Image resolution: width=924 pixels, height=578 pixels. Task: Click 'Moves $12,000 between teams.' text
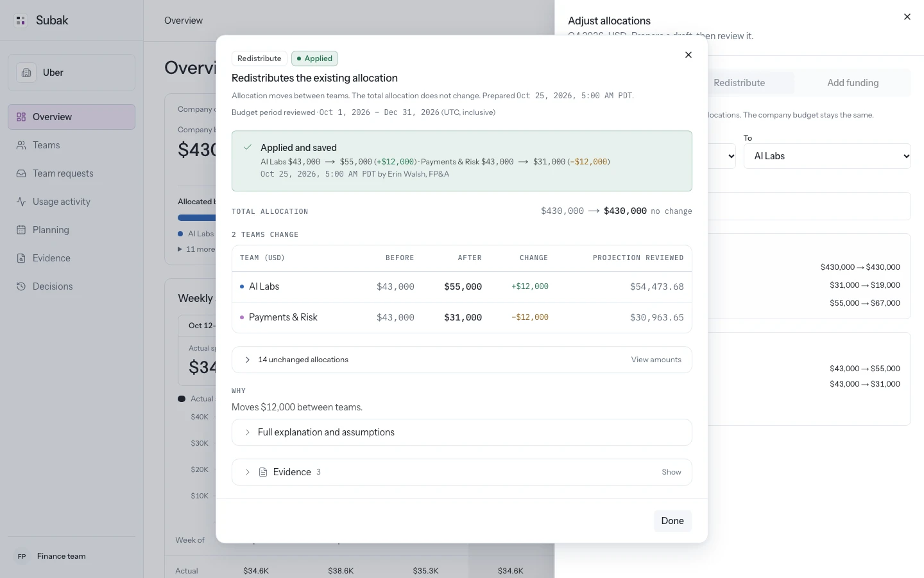point(297,407)
